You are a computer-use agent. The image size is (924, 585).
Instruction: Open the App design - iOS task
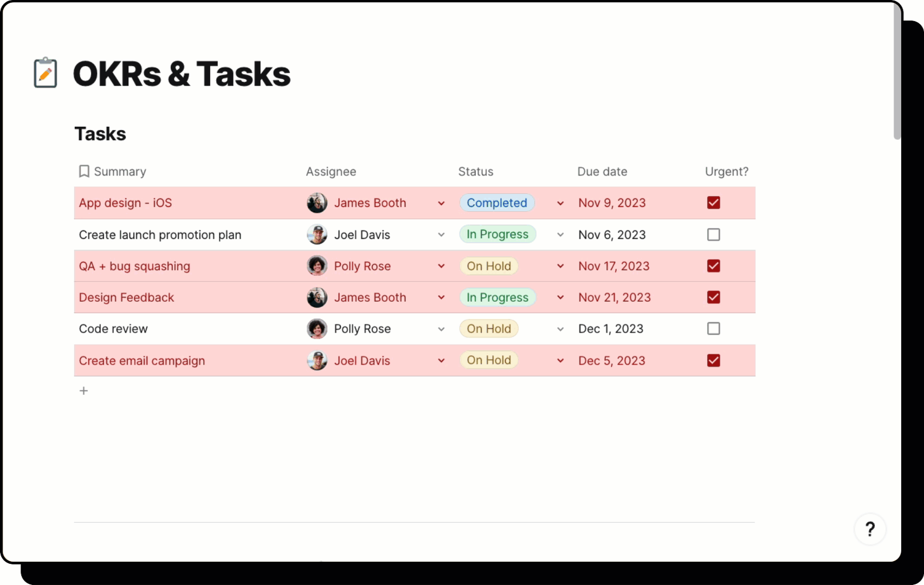[125, 203]
